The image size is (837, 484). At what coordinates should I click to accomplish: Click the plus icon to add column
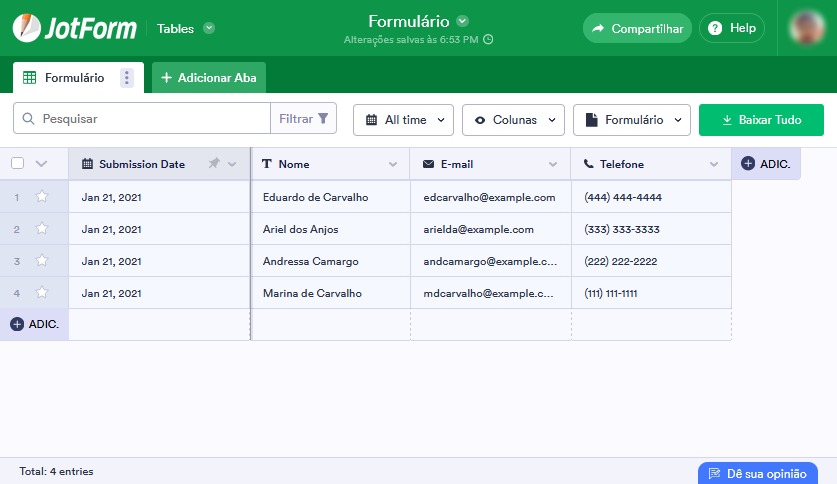pos(748,164)
